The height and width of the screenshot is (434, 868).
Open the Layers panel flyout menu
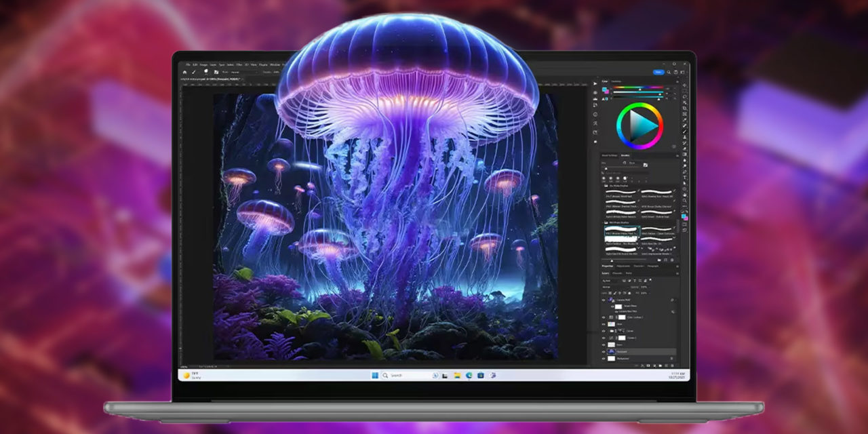pos(677,273)
